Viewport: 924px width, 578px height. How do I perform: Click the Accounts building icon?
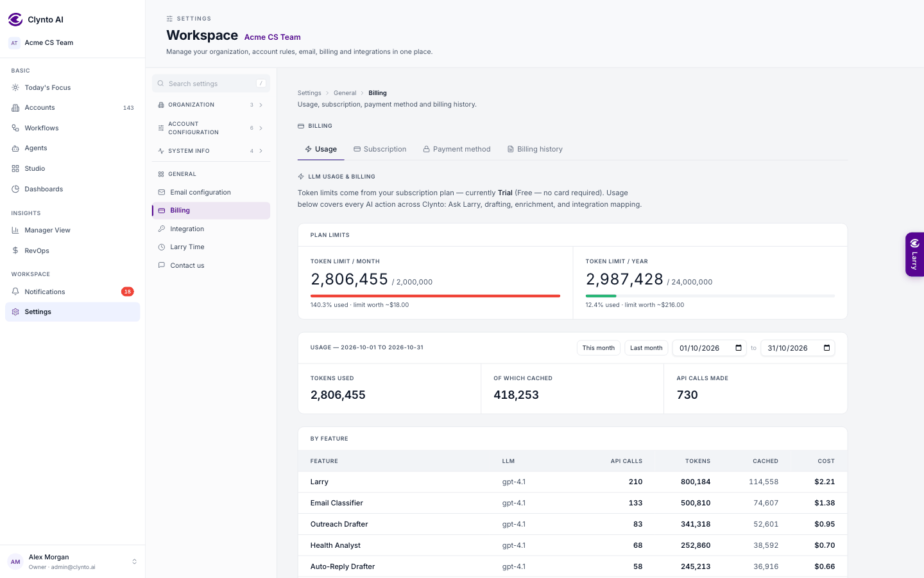15,108
